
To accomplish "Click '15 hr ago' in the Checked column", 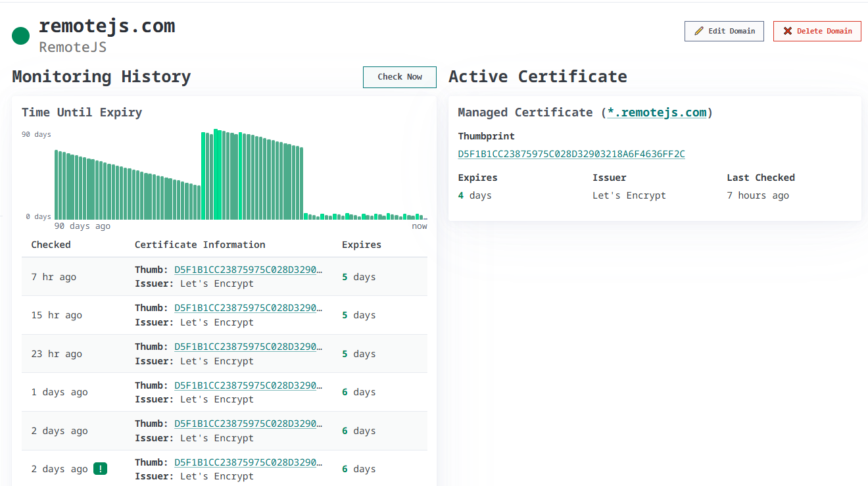I will (57, 315).
